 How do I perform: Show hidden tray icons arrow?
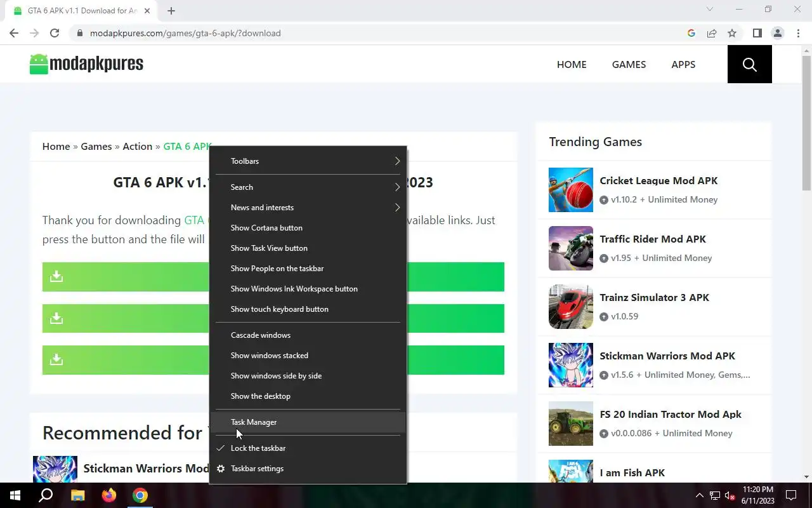coord(700,495)
